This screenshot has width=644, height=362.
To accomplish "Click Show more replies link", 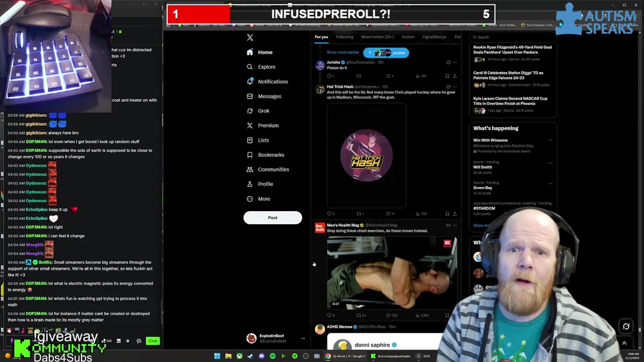I will [x=343, y=52].
